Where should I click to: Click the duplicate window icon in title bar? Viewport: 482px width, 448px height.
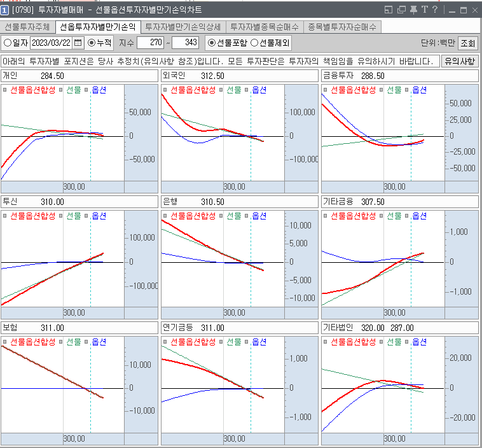(x=401, y=10)
